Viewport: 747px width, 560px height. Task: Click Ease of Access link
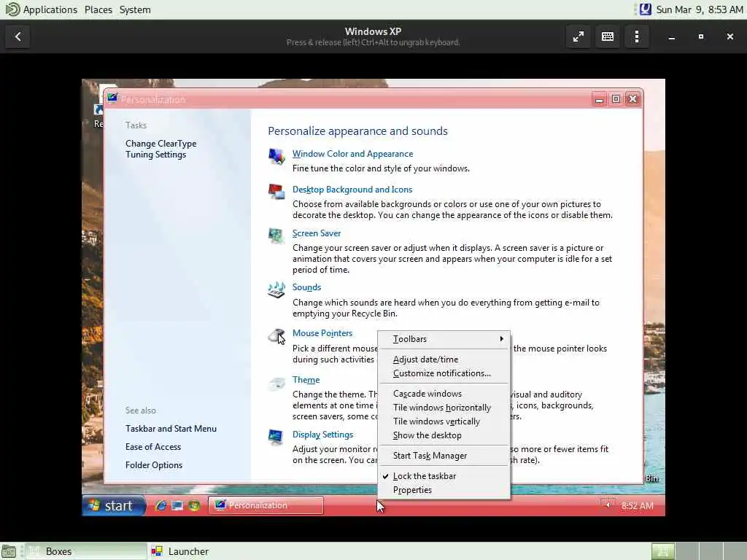[x=153, y=447]
